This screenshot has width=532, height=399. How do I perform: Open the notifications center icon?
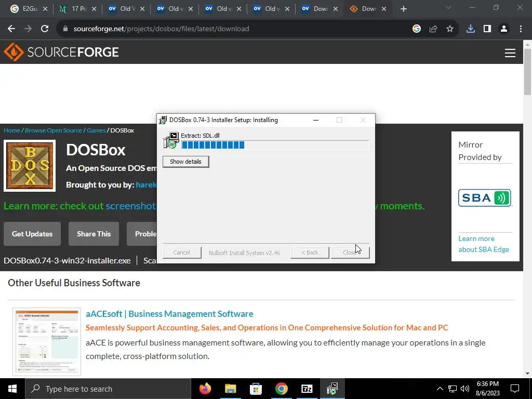pyautogui.click(x=515, y=389)
